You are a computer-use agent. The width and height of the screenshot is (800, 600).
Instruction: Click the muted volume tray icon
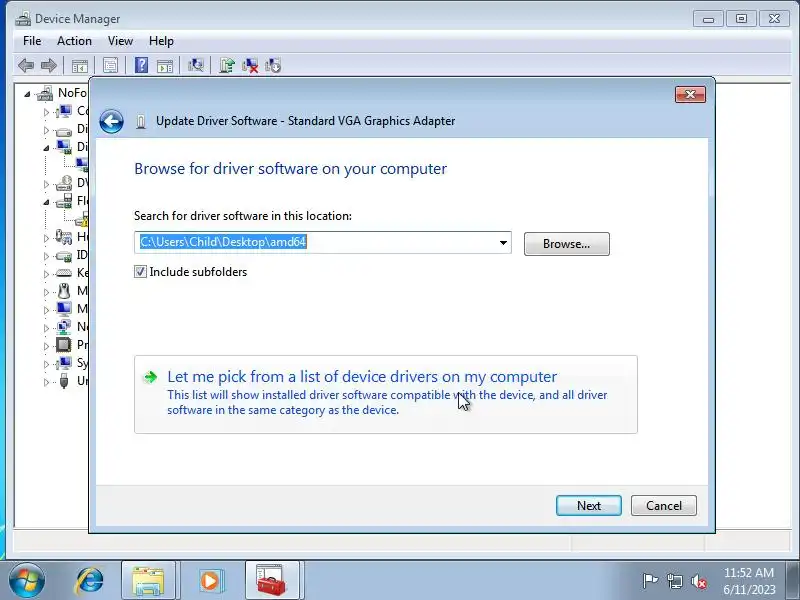(x=698, y=581)
